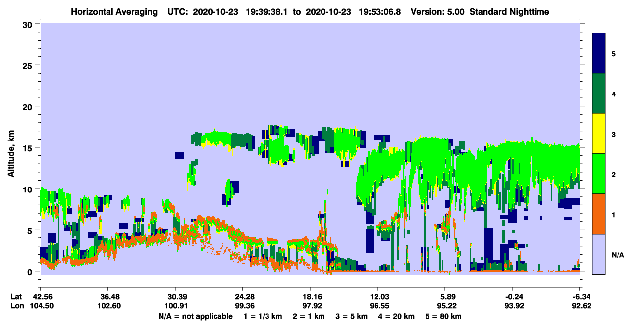This screenshot has width=644, height=330.
Task: Click the 30 tick label on altitude axis
Action: (x=29, y=24)
